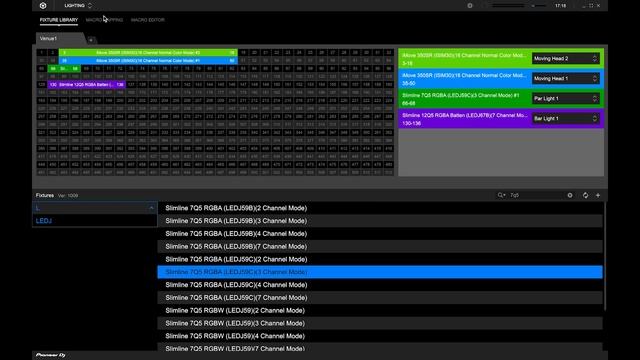Select the purple Slimline 12Q5 RGBA Batten grid block
The image size is (640, 360).
click(87, 84)
